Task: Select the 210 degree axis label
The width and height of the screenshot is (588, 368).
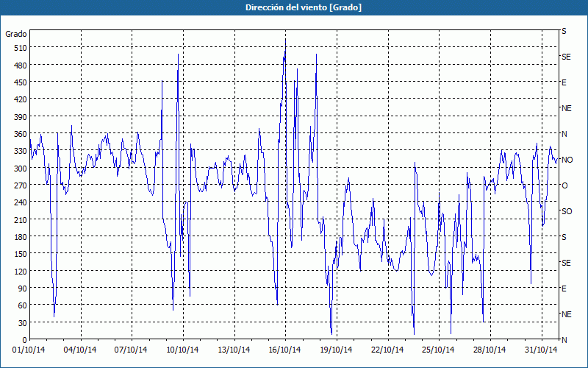Action: pyautogui.click(x=21, y=219)
